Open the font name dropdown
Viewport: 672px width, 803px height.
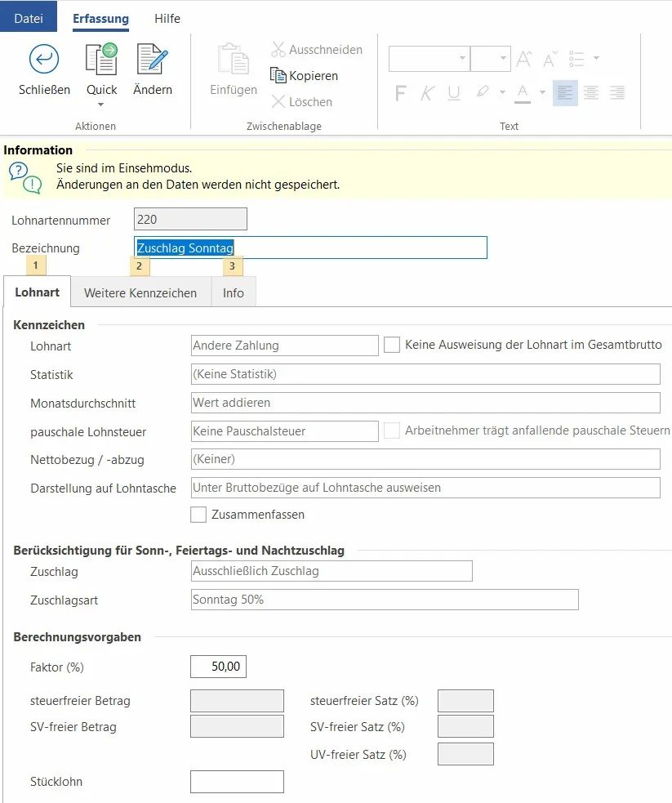462,59
